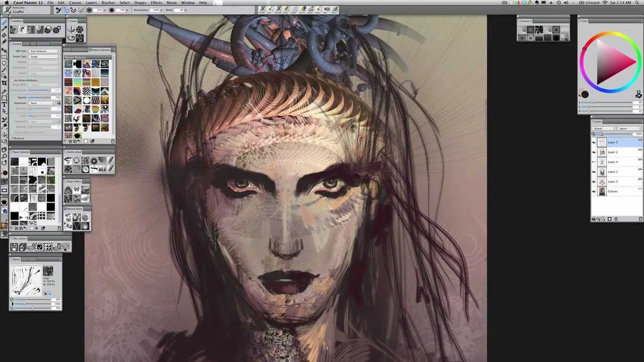Open the Effects menu
Screen dimensions: 644x362
click(156, 3)
